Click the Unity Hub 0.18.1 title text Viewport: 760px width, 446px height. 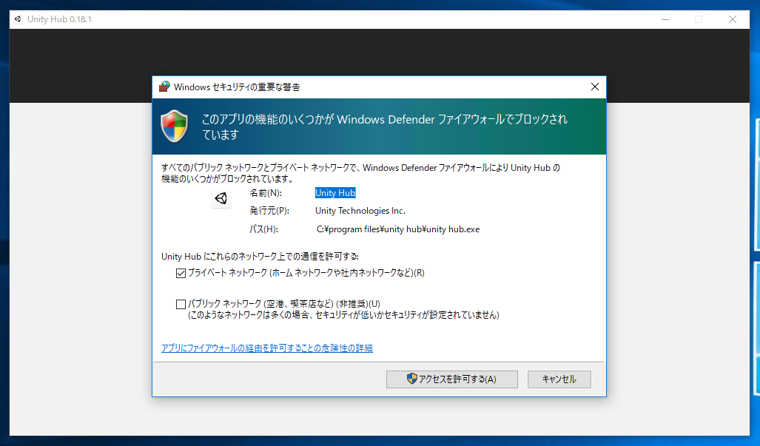coord(60,19)
